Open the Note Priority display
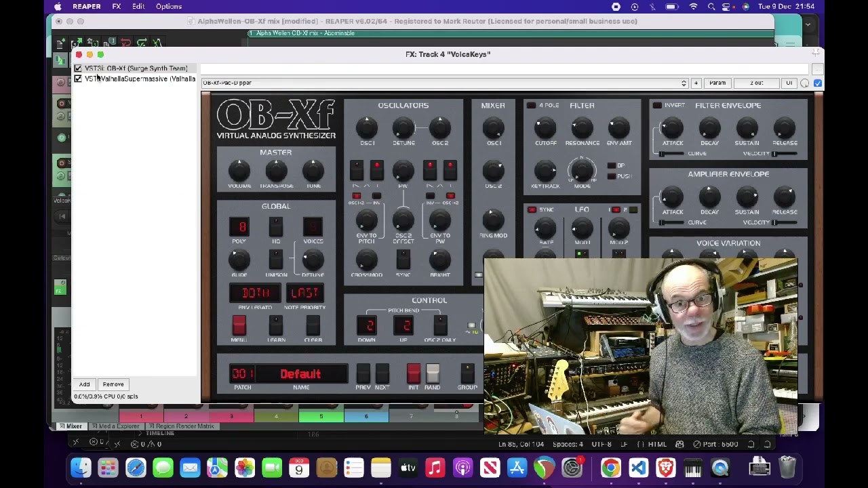Screen dimensions: 868x488 [x=304, y=293]
